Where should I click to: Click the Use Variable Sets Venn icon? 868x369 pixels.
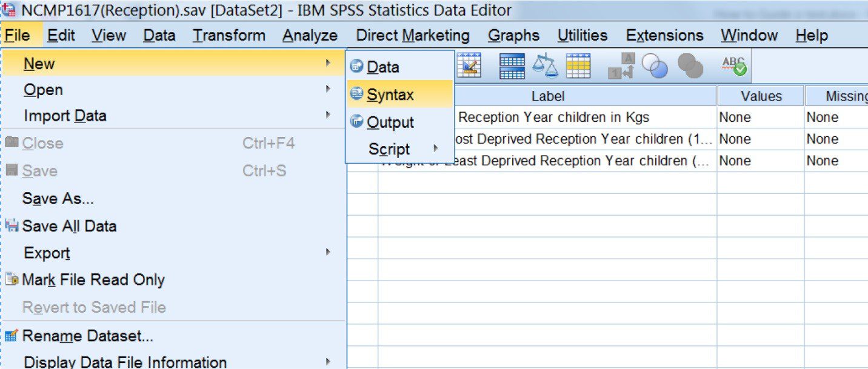click(656, 67)
